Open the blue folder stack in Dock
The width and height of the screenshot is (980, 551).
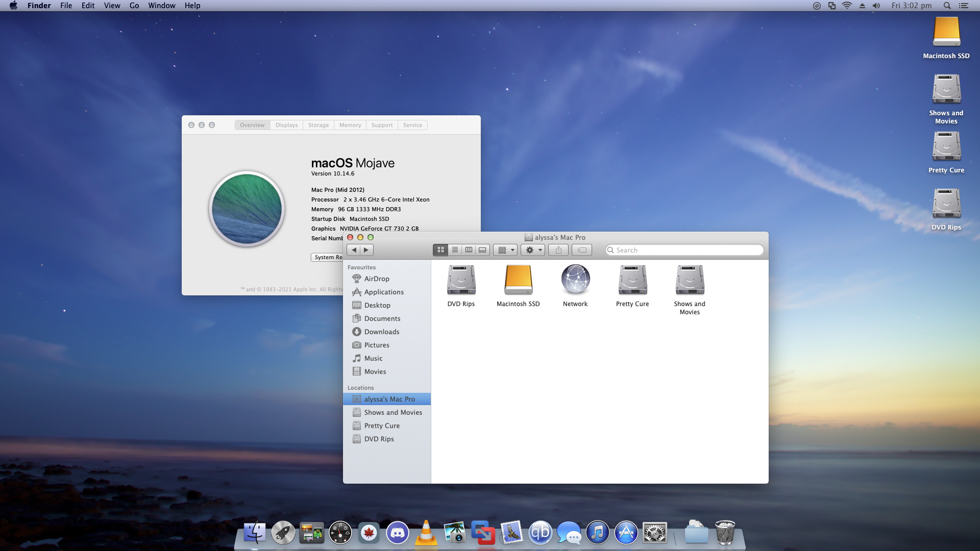point(696,533)
